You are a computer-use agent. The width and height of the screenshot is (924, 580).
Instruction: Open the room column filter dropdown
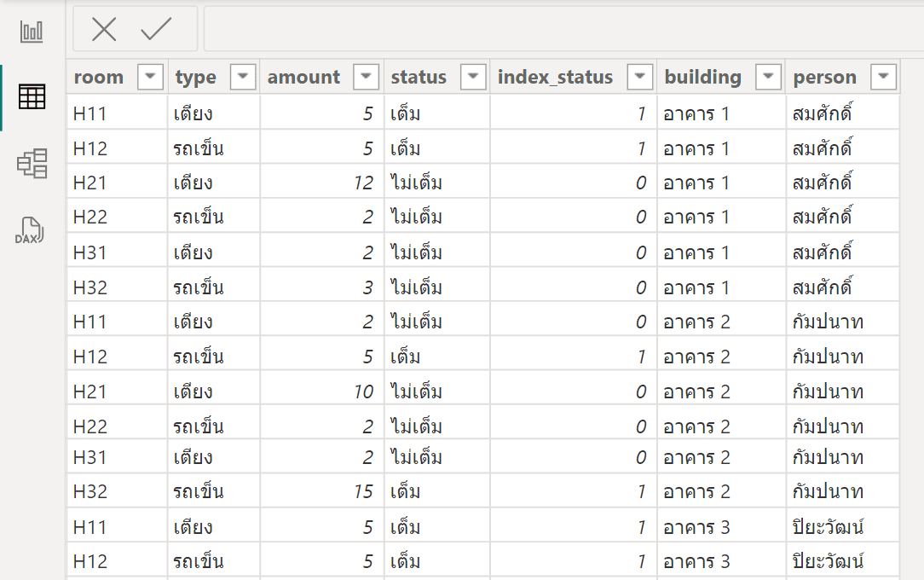pyautogui.click(x=151, y=77)
